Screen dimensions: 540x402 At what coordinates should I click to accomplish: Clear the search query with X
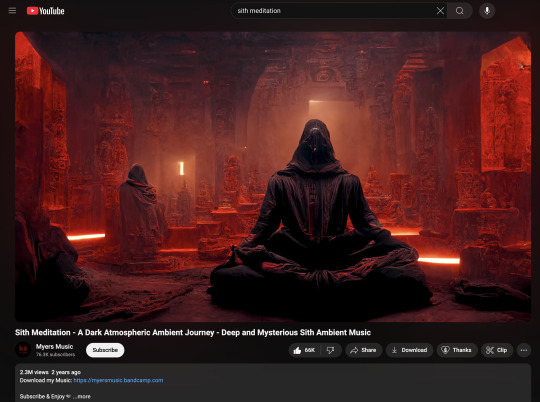[x=440, y=11]
